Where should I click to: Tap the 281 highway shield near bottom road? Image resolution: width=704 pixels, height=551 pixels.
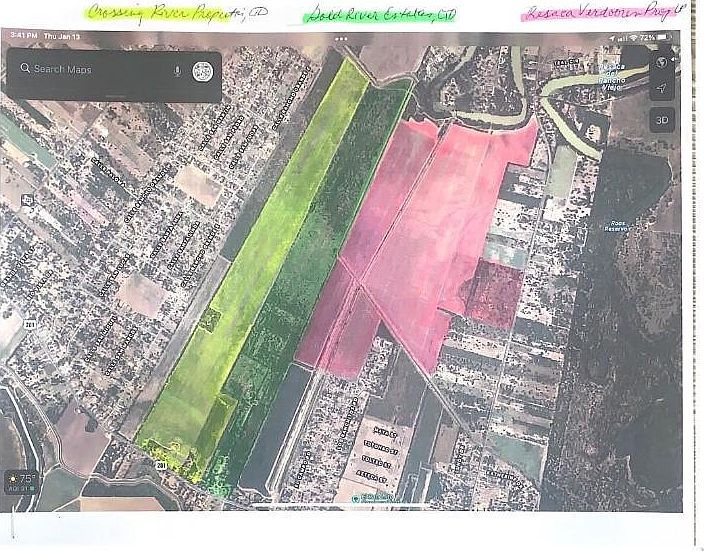click(162, 466)
